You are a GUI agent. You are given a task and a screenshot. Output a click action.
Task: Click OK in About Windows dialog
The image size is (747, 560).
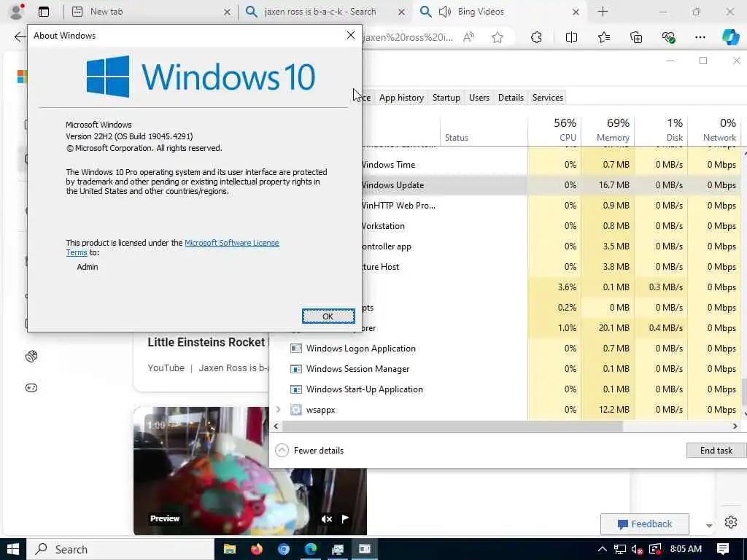coord(328,316)
